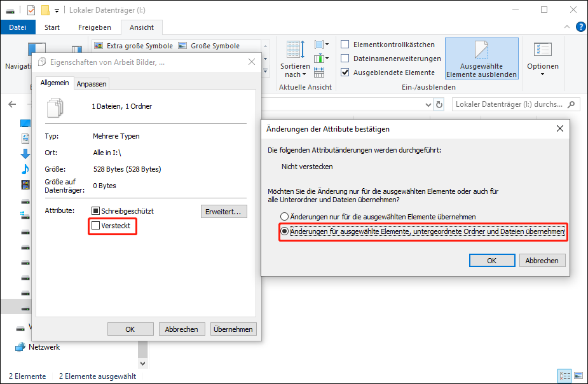Apply changes with the 'Übernehmen' button

233,329
